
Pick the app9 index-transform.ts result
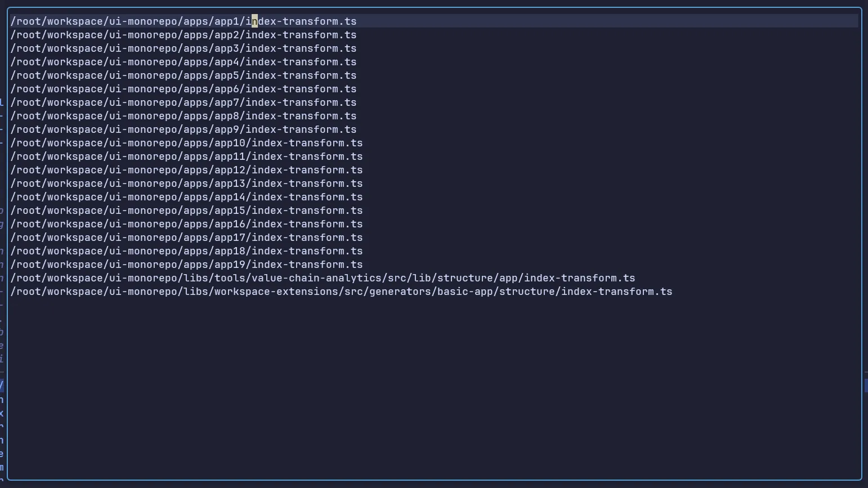[184, 129]
